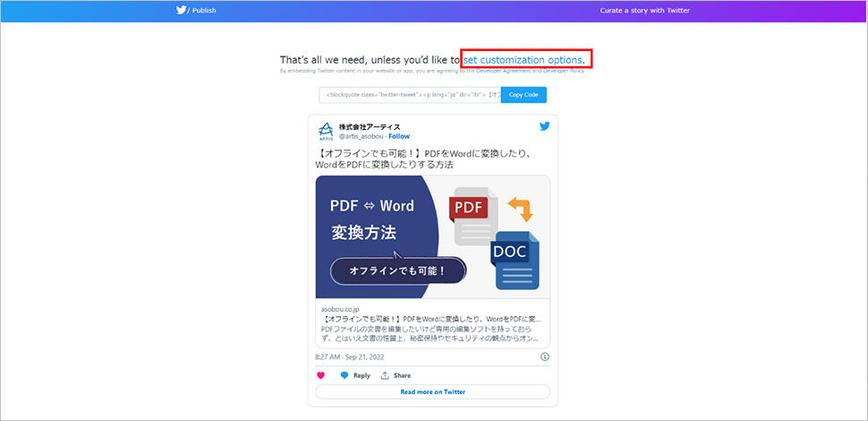
Task: Open the Publish header link
Action: (204, 11)
